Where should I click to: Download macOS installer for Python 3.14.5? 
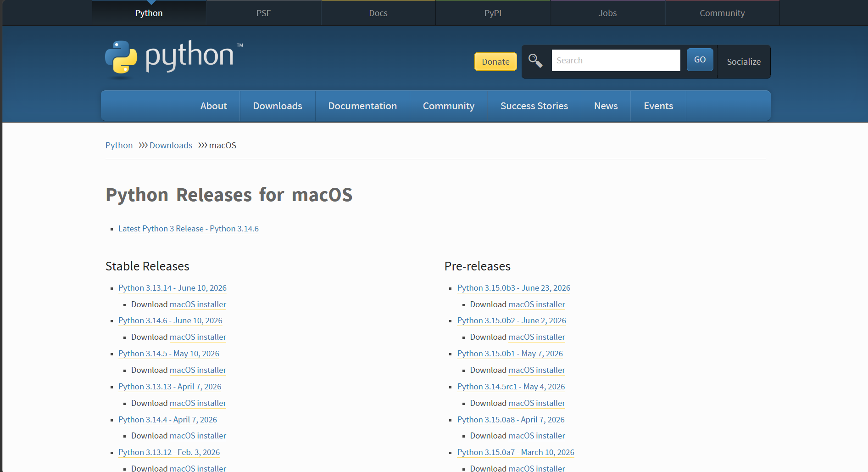[x=198, y=370]
